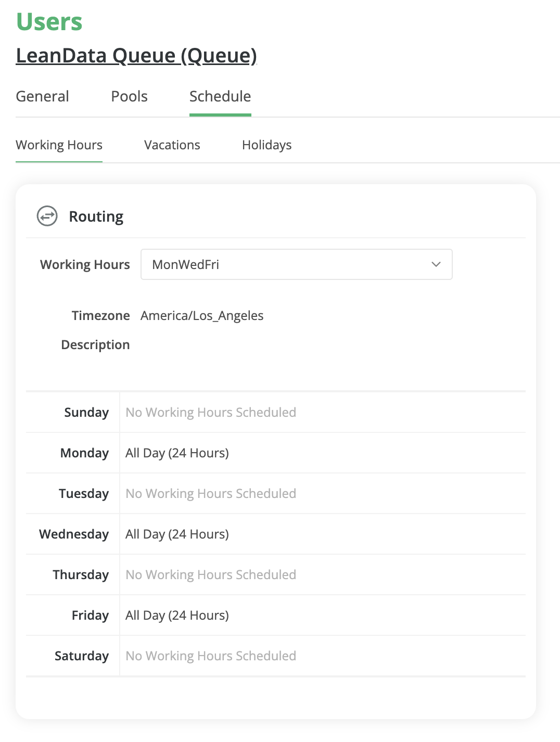The height and width of the screenshot is (742, 560).
Task: Switch to the General tab
Action: 42,96
